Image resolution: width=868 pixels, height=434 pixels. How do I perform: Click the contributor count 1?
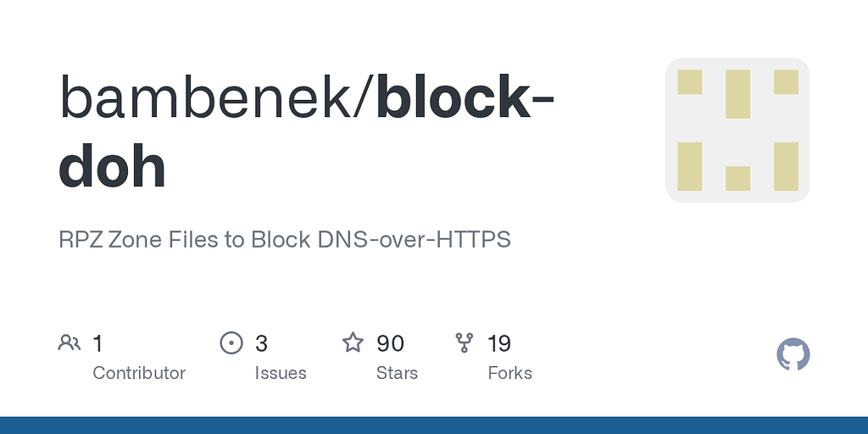tap(97, 343)
